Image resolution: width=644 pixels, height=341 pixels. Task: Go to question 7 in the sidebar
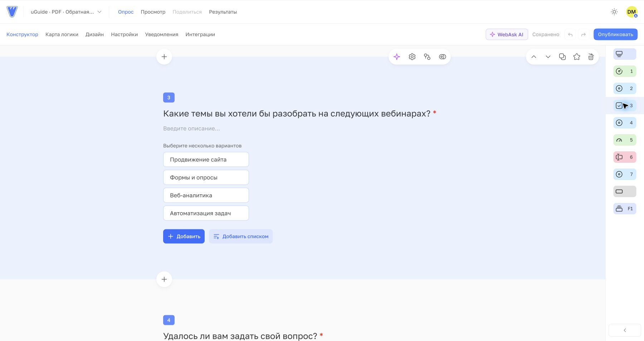(x=625, y=174)
